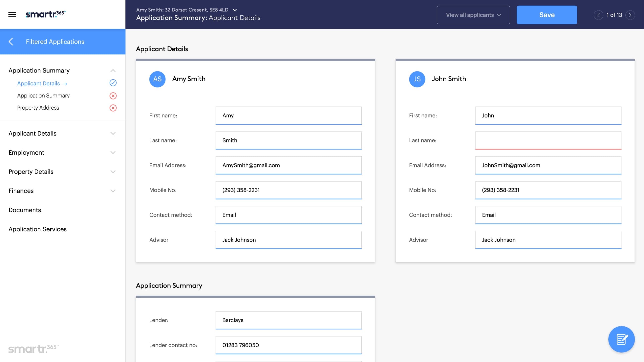644x362 pixels.
Task: Open Amy's Contact method dropdown
Action: tap(288, 215)
